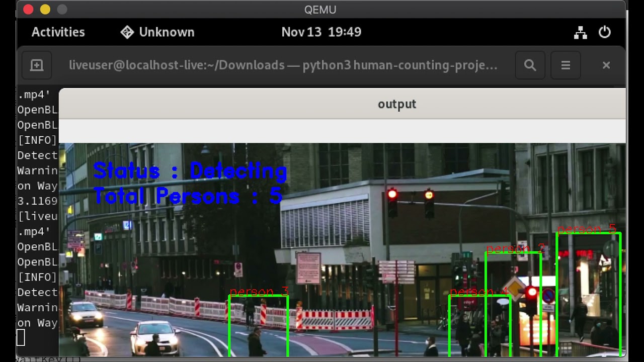Open the Unknown application menu
The height and width of the screenshot is (362, 644).
click(157, 32)
